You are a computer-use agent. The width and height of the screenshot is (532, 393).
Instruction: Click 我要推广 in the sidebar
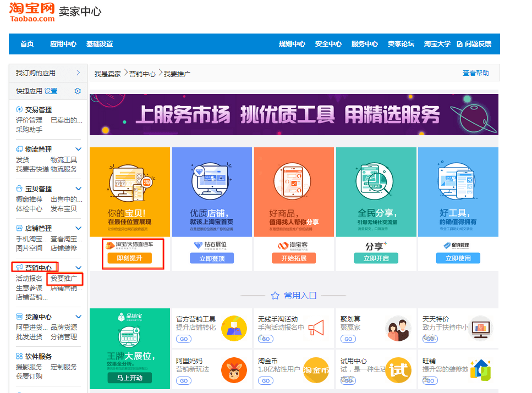click(64, 278)
